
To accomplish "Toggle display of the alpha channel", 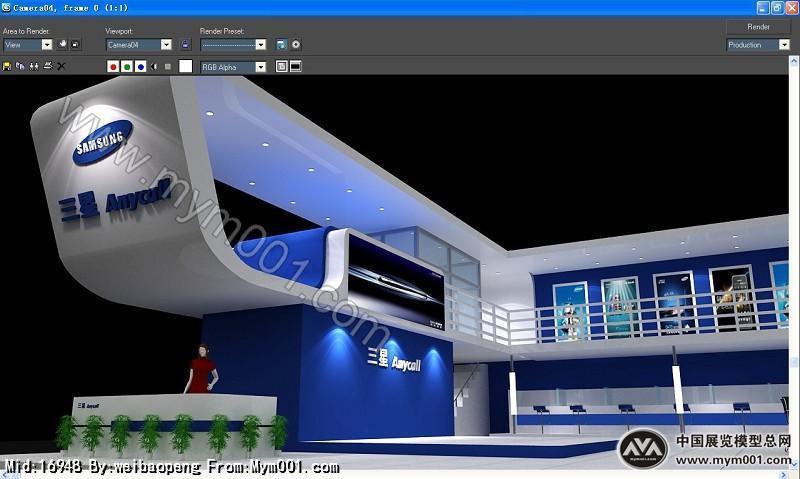I will [x=154, y=66].
